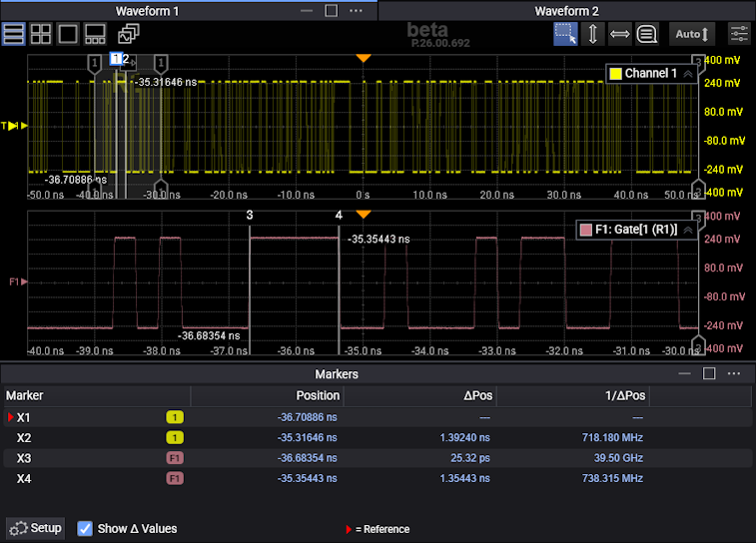The image size is (756, 543).
Task: Click the pink F1 Gate color swatch
Action: tap(586, 231)
